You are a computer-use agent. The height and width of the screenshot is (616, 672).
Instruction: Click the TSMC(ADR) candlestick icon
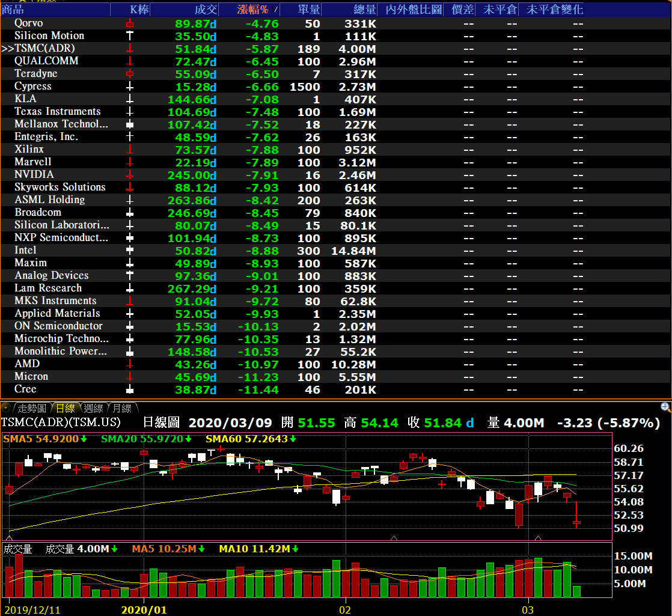point(130,49)
